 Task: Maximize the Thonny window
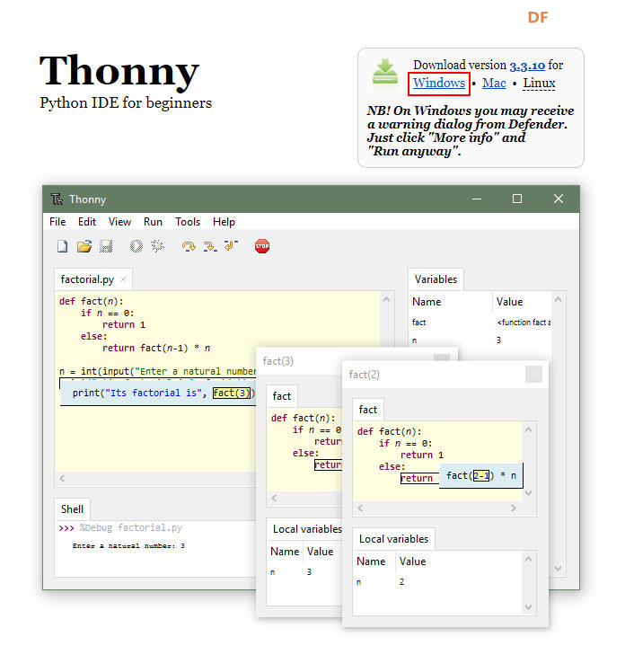517,199
